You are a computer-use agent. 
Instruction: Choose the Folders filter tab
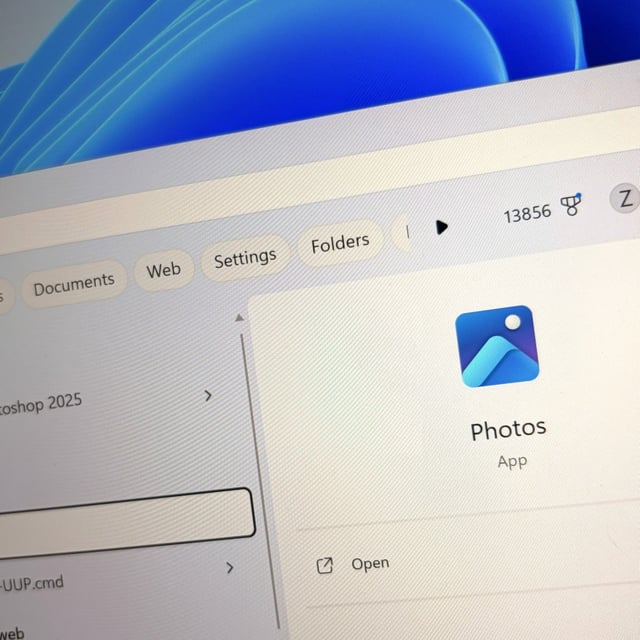[x=340, y=242]
